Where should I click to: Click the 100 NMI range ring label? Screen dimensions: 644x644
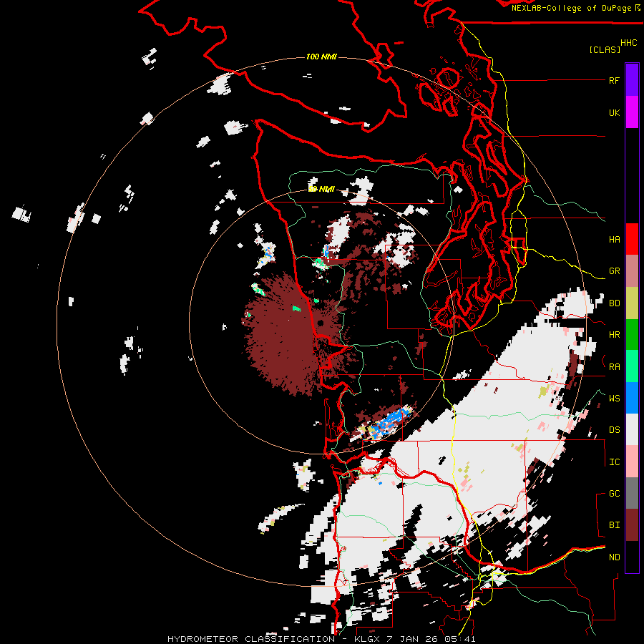321,57
